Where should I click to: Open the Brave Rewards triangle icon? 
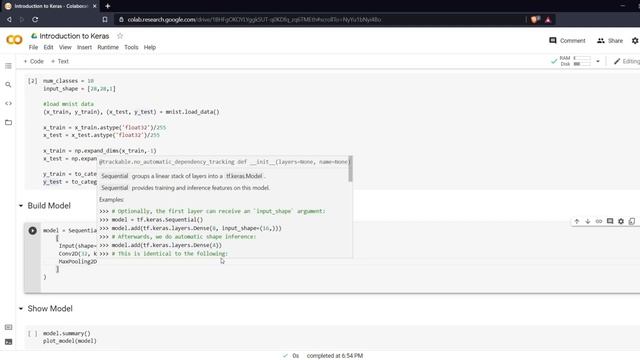pyautogui.click(x=548, y=19)
